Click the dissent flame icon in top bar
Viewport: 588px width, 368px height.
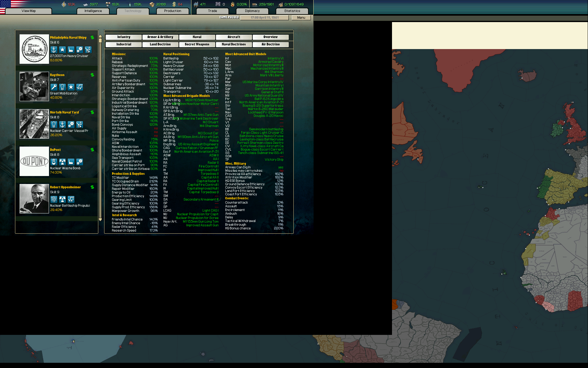(232, 4)
